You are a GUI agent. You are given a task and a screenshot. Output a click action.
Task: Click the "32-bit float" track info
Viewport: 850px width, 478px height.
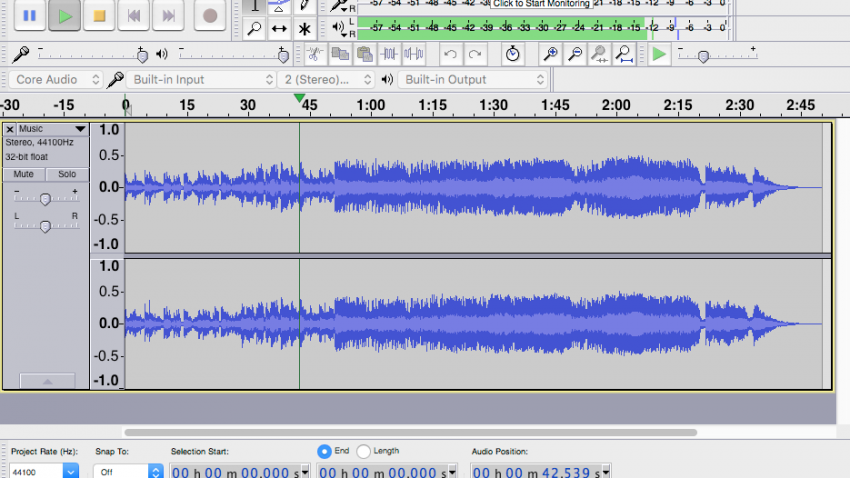(x=27, y=157)
